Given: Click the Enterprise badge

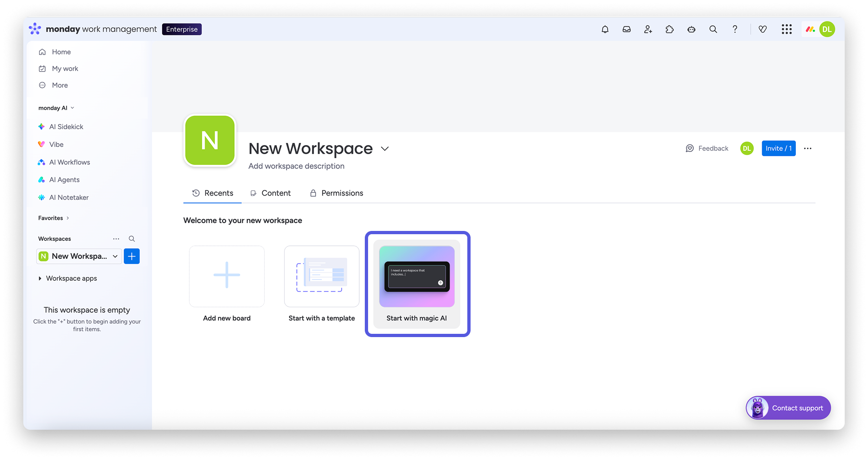Looking at the screenshot, I should point(182,29).
